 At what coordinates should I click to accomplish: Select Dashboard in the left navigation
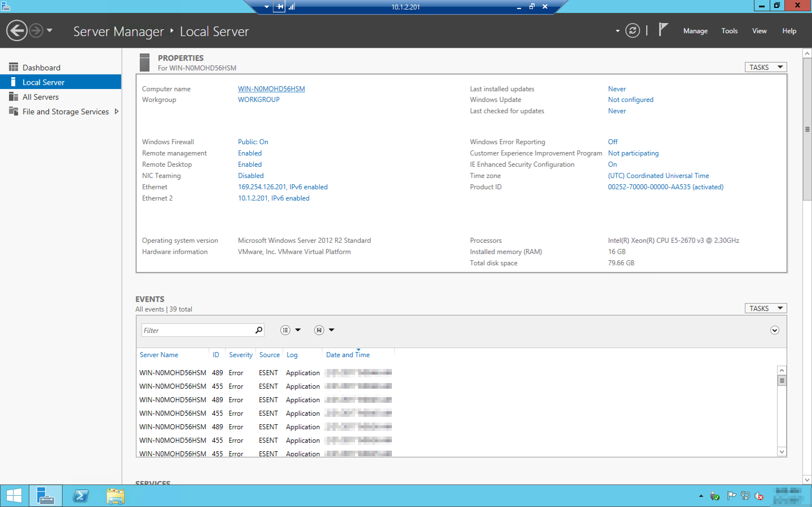pos(41,68)
